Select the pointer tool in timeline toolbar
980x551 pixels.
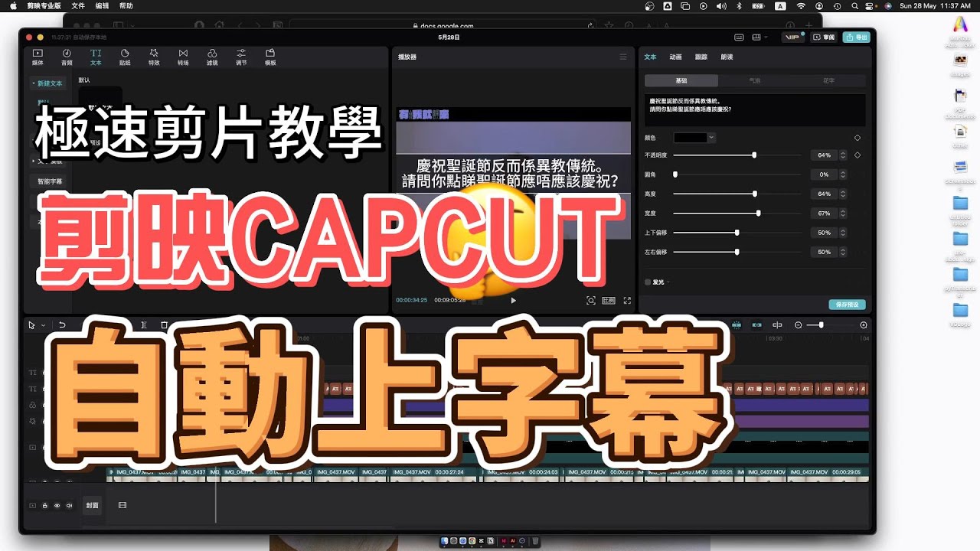coord(31,325)
